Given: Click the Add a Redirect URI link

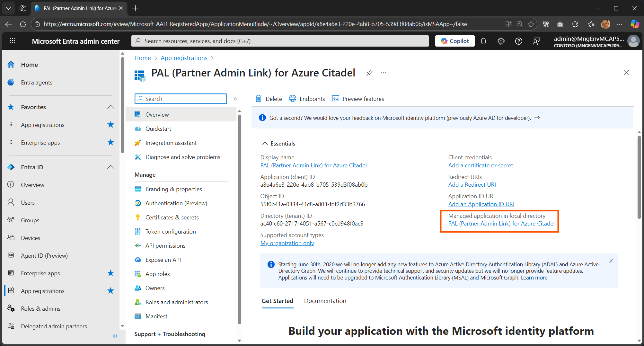Looking at the screenshot, I should [x=472, y=184].
